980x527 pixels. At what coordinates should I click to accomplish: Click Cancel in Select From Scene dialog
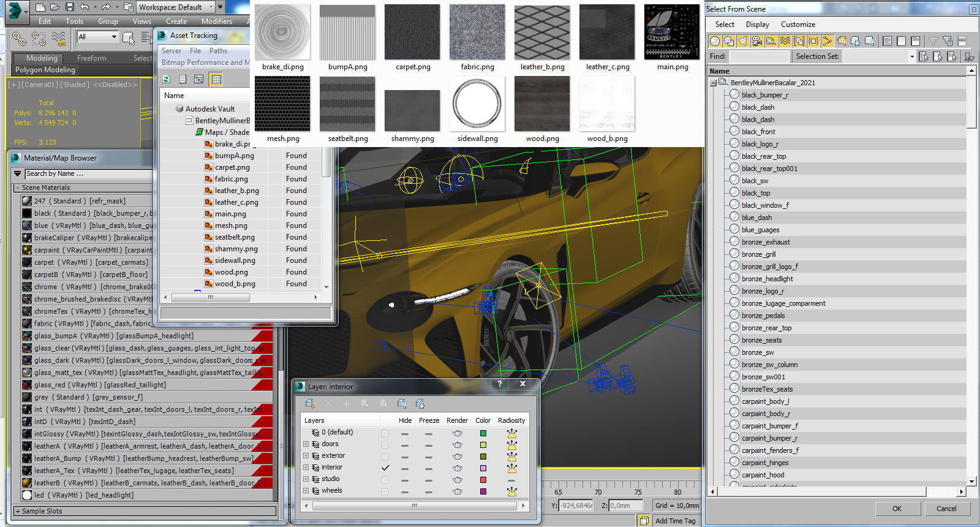tap(946, 509)
